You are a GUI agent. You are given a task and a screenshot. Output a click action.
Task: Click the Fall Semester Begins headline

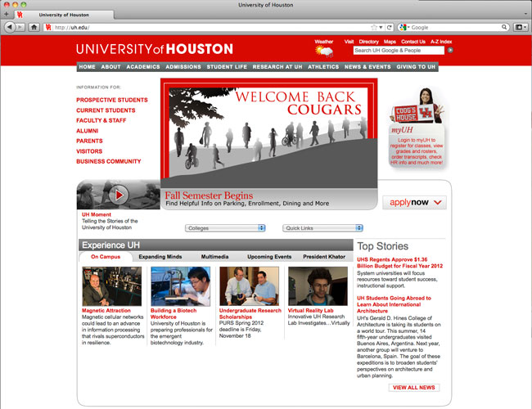209,196
